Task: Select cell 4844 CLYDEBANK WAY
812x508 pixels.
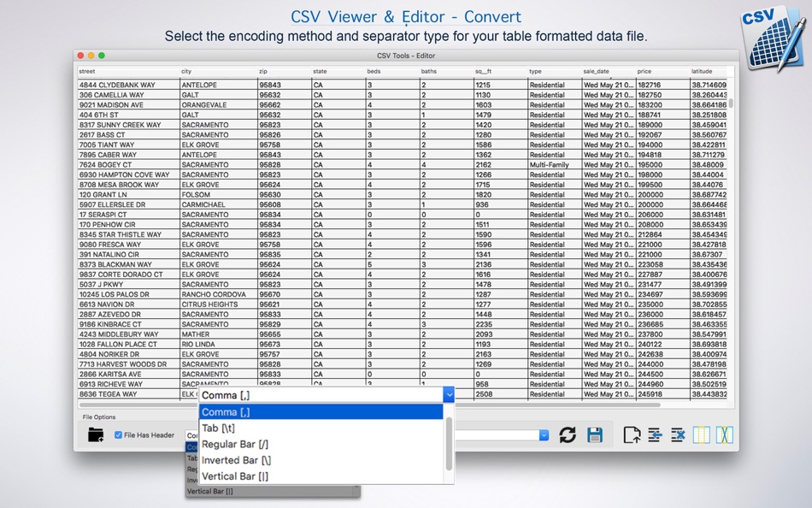Action: pos(128,85)
